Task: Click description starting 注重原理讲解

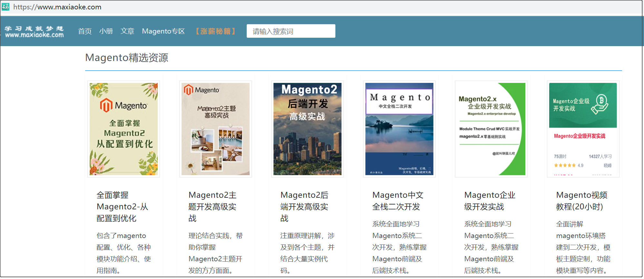Action: pyautogui.click(x=308, y=253)
